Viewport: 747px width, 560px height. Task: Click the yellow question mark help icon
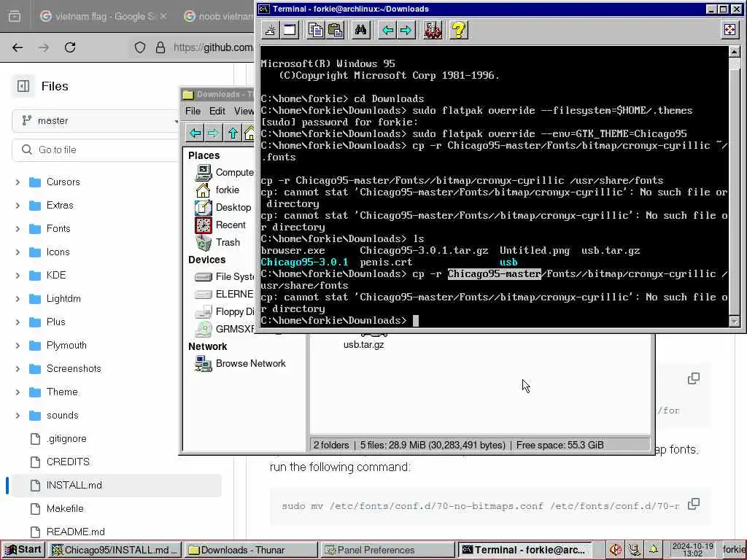pos(459,31)
